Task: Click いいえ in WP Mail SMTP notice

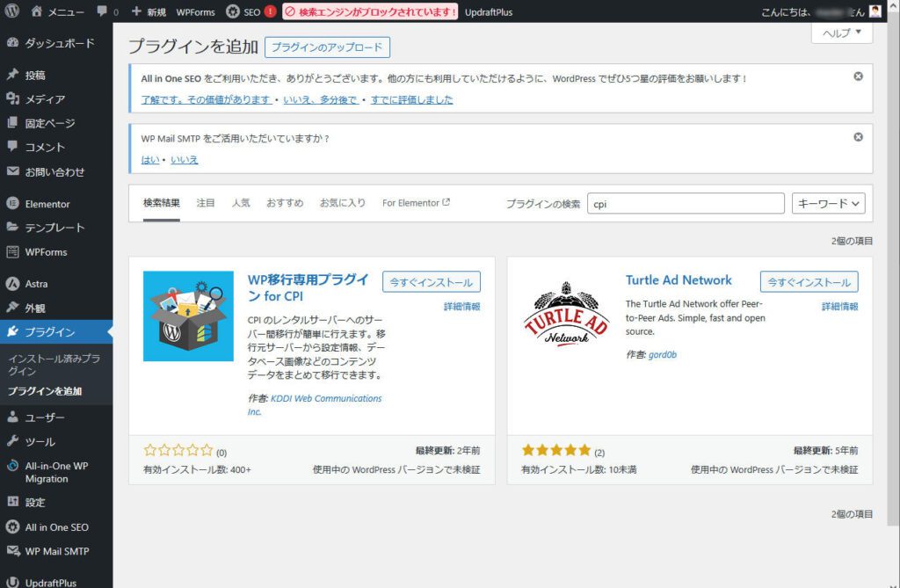Action: [185, 160]
